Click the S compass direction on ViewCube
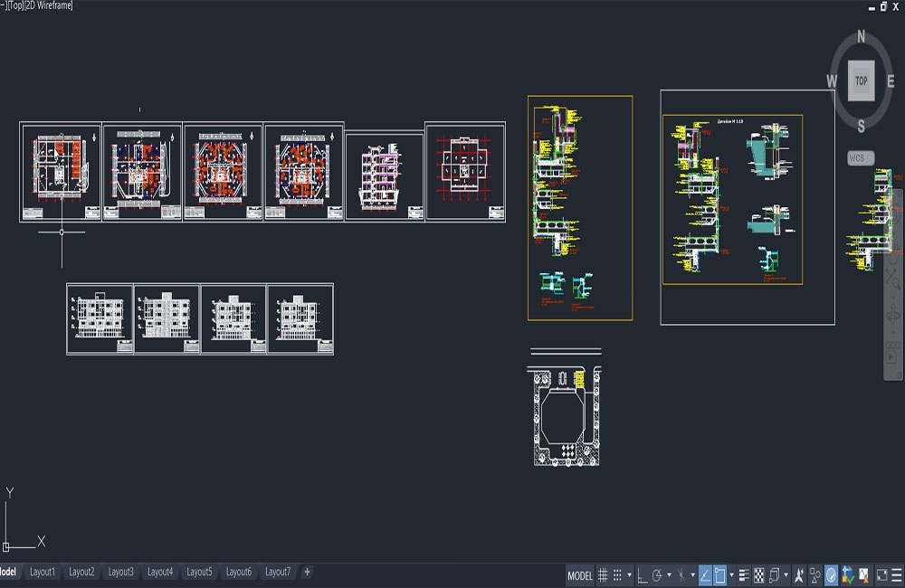 pyautogui.click(x=862, y=126)
